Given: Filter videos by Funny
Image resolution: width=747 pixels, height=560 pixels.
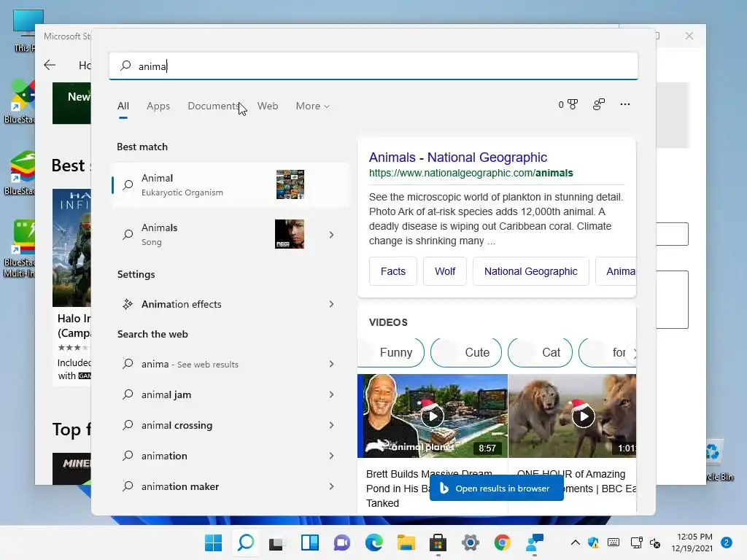Looking at the screenshot, I should coord(392,352).
